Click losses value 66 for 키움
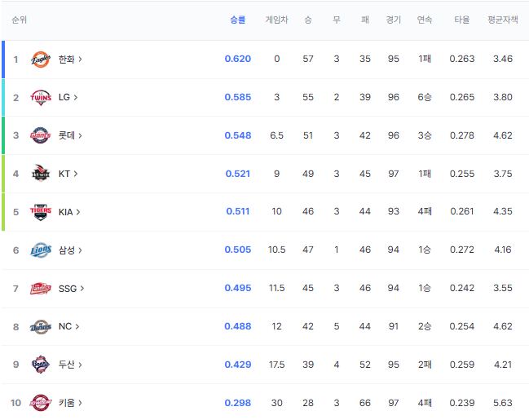The height and width of the screenshot is (420, 529). point(365,403)
